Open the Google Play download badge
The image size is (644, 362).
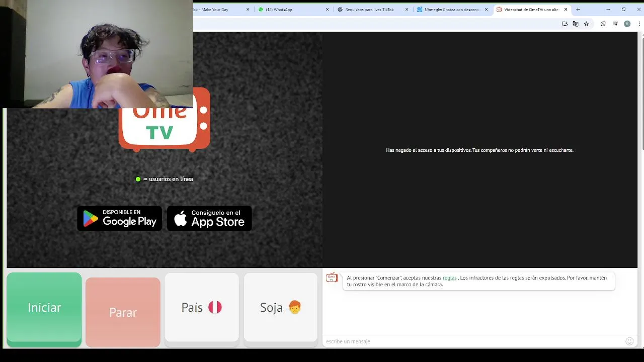click(120, 219)
